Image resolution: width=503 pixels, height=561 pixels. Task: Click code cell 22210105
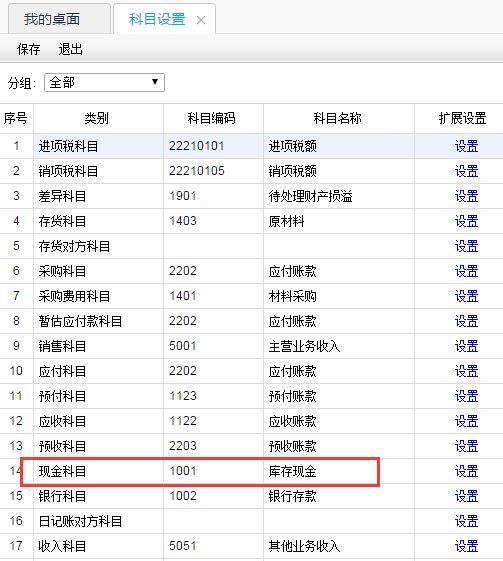coord(213,171)
